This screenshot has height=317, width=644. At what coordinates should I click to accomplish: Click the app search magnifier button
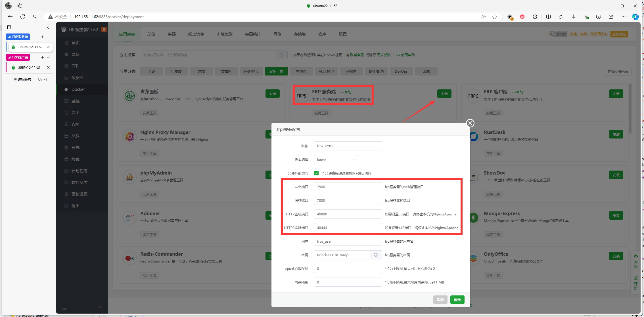point(281,55)
